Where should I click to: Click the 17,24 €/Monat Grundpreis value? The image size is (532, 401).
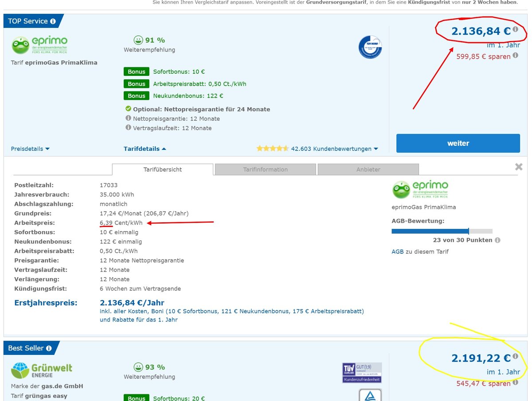pos(144,213)
